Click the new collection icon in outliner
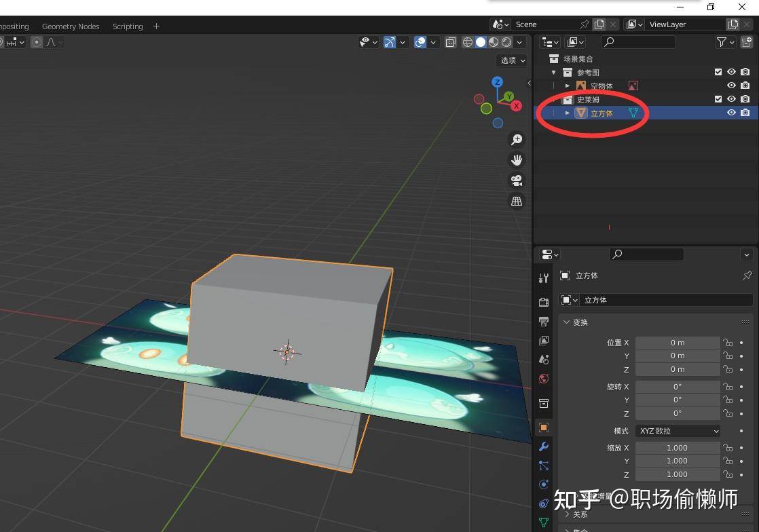Screen dimensions: 759x532 (747, 42)
